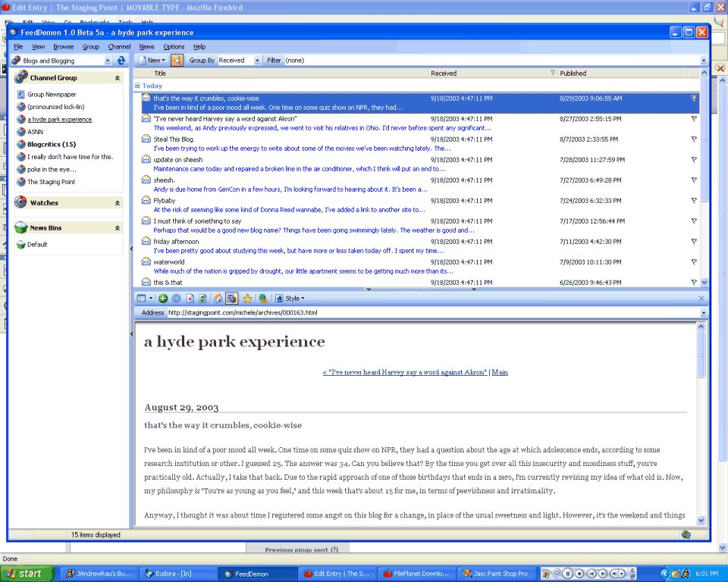Click the Address URL field
Image resolution: width=728 pixels, height=582 pixels.
(x=432, y=312)
